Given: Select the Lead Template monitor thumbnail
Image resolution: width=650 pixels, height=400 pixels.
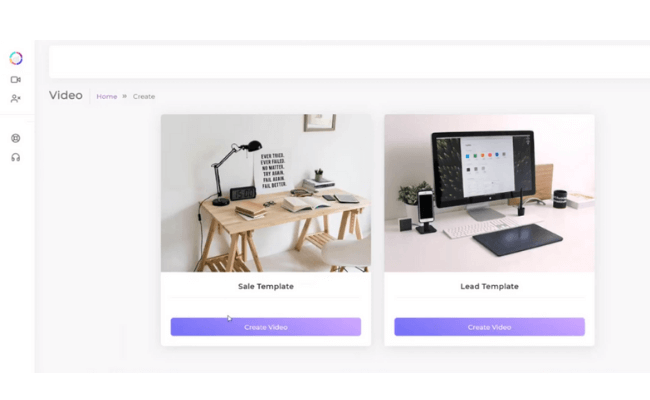Looking at the screenshot, I should 490,193.
